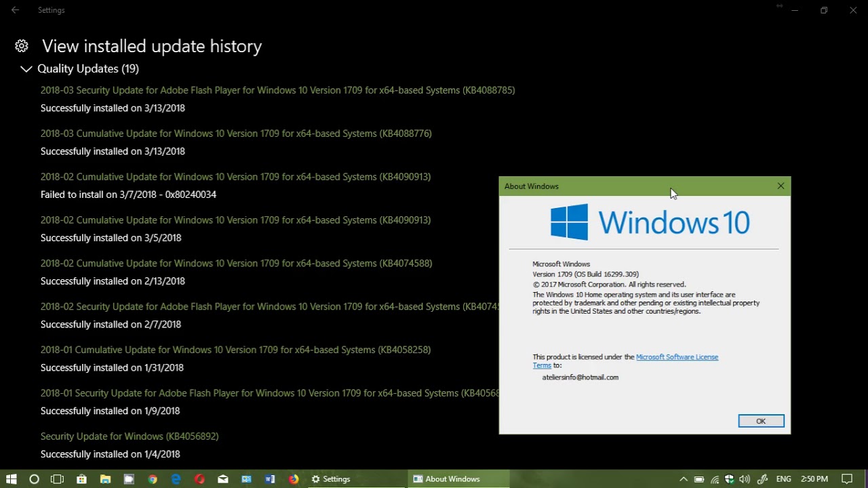Screen dimensions: 868x488
Task: Open File Explorer from taskbar
Action: pyautogui.click(x=105, y=479)
